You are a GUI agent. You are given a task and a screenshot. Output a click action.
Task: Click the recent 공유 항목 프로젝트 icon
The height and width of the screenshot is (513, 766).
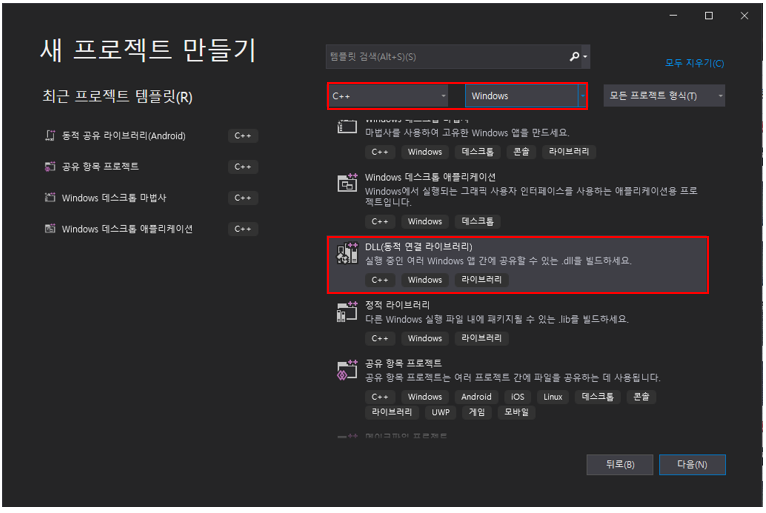coord(50,167)
